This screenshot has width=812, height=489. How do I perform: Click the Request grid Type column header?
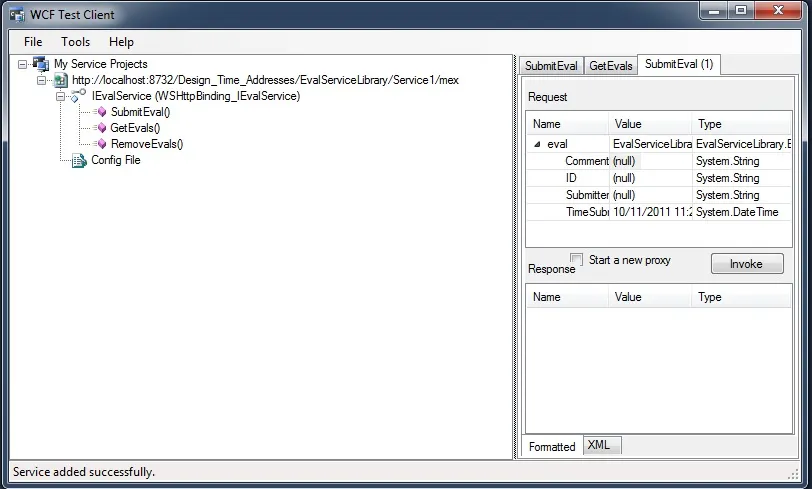click(741, 124)
